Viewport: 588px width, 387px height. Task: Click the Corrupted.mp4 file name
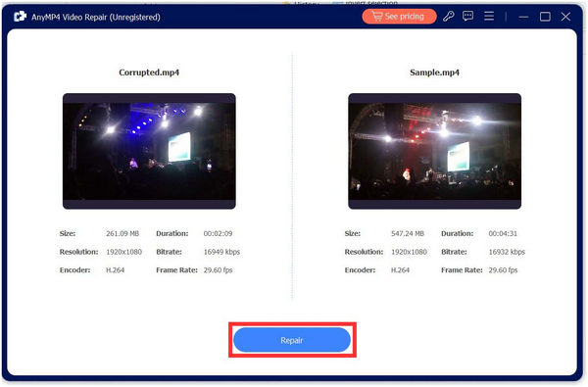pyautogui.click(x=149, y=73)
